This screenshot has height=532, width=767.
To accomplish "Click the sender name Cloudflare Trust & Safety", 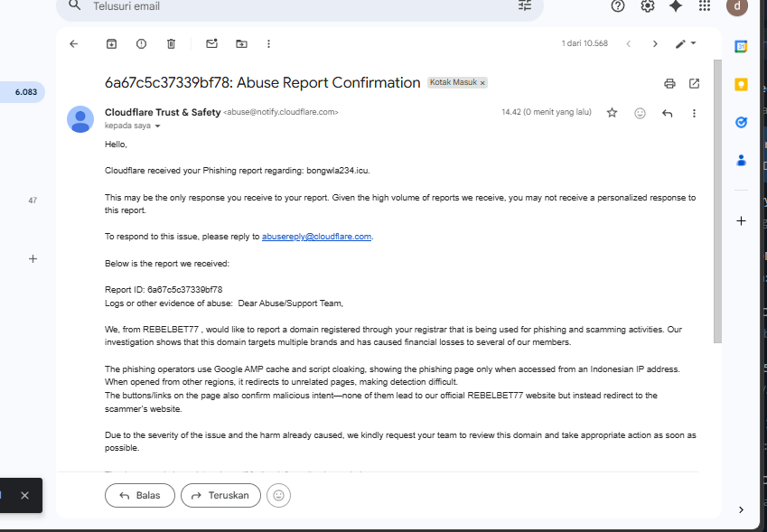I will 163,113.
